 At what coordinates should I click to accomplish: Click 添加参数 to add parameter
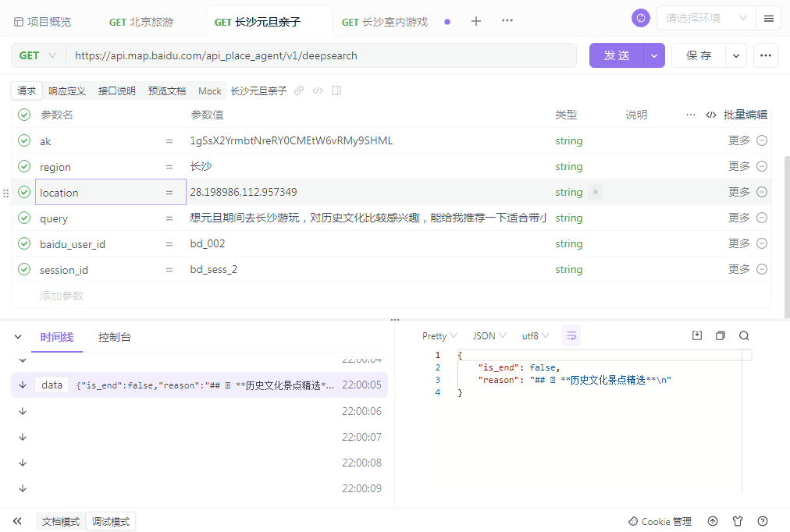click(x=62, y=296)
